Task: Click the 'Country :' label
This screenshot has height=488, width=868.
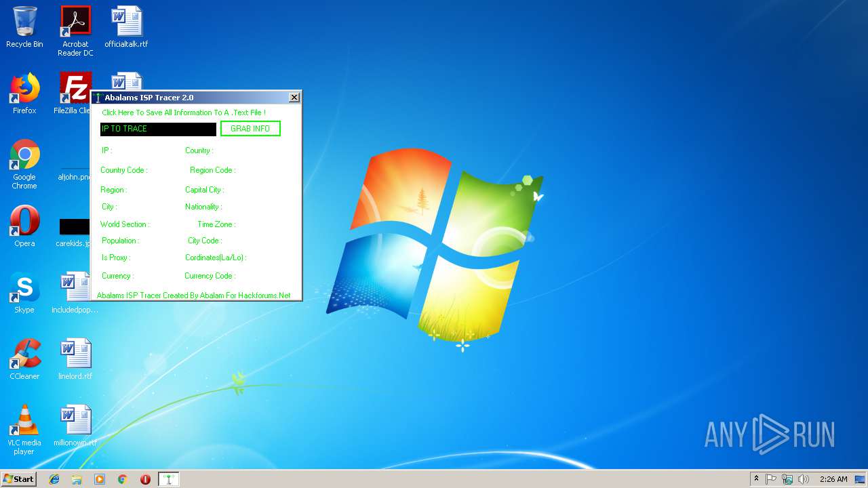Action: (199, 150)
